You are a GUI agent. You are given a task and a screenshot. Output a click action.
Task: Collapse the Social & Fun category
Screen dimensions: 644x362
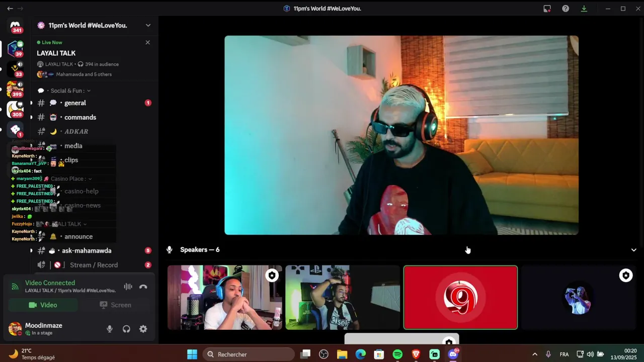(70, 90)
